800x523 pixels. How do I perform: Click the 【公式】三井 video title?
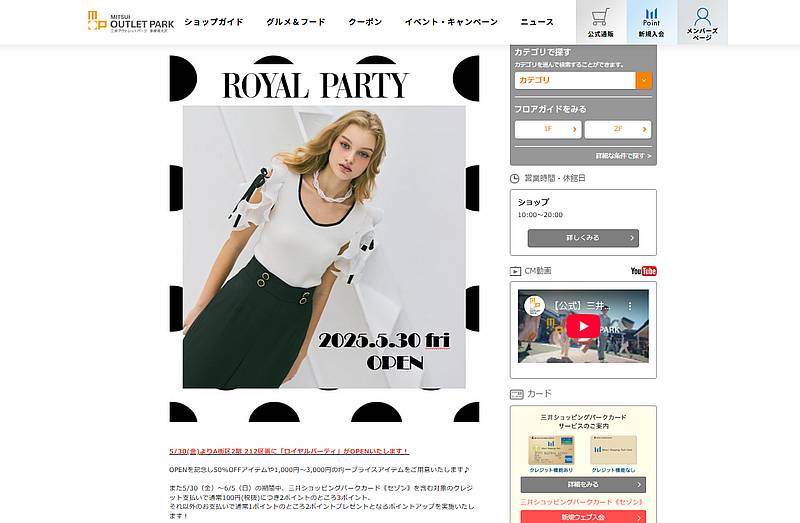(x=581, y=306)
